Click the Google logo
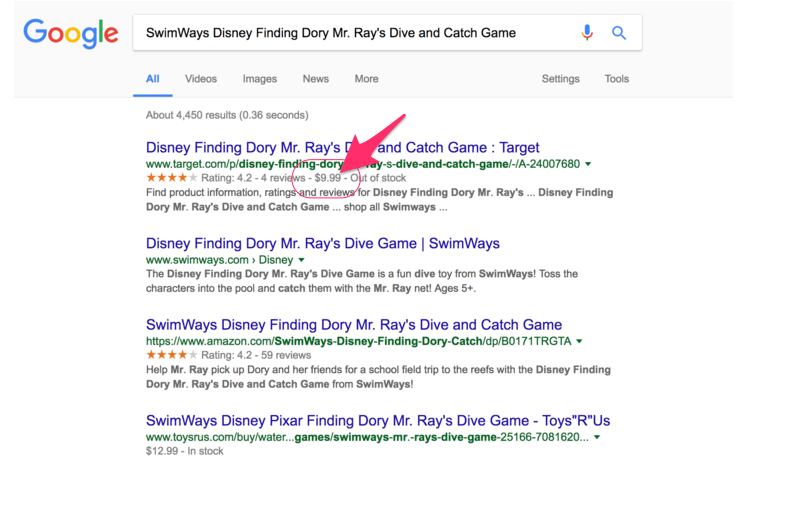This screenshot has height=510, width=786. pyautogui.click(x=71, y=34)
